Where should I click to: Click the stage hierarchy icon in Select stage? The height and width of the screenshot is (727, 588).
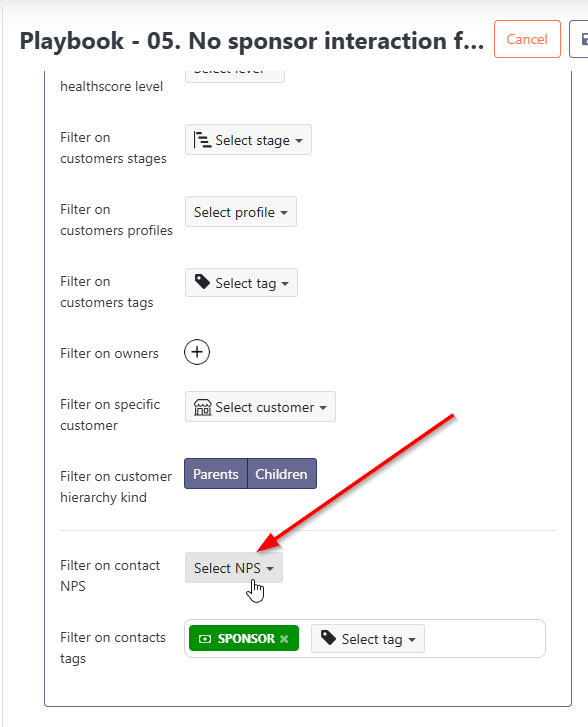point(203,140)
